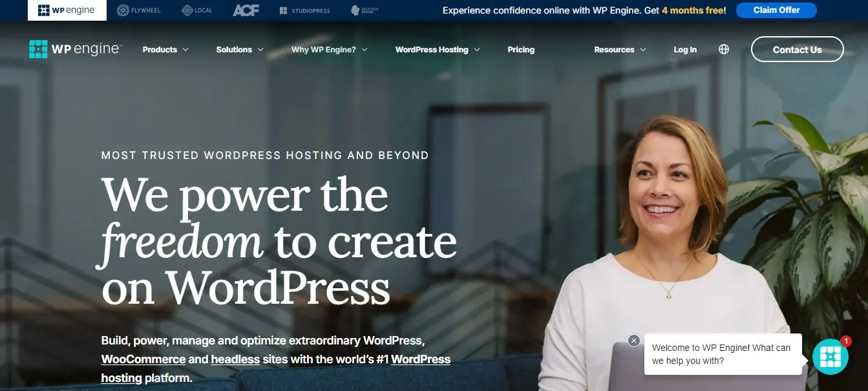Click the ACF logo
The image size is (868, 391).
click(x=247, y=10)
